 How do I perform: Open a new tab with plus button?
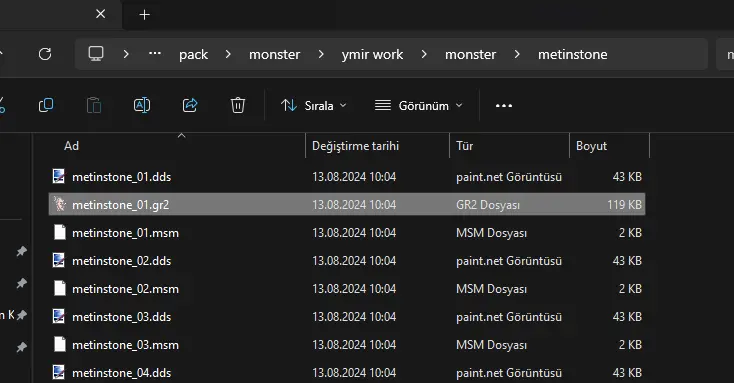tap(144, 15)
